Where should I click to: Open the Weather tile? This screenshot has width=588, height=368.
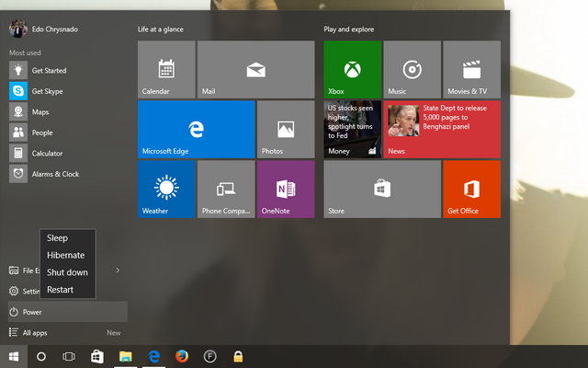(166, 190)
